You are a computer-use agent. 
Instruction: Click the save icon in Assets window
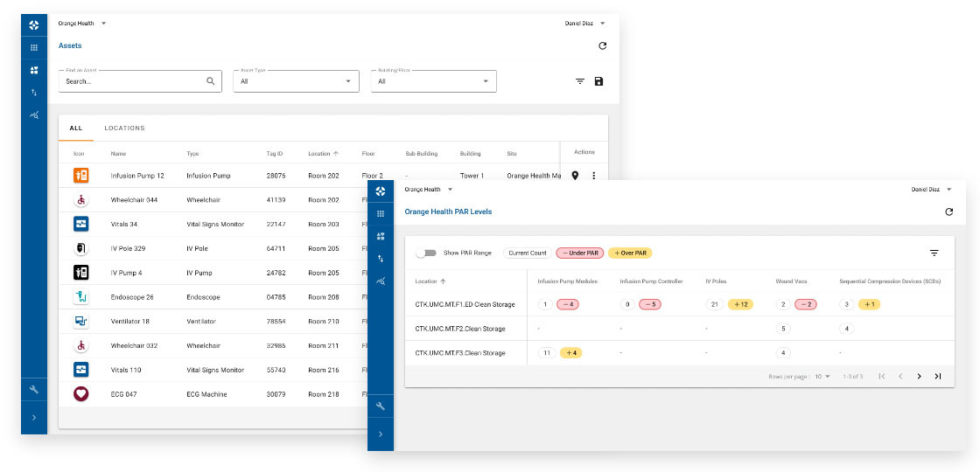pyautogui.click(x=598, y=81)
